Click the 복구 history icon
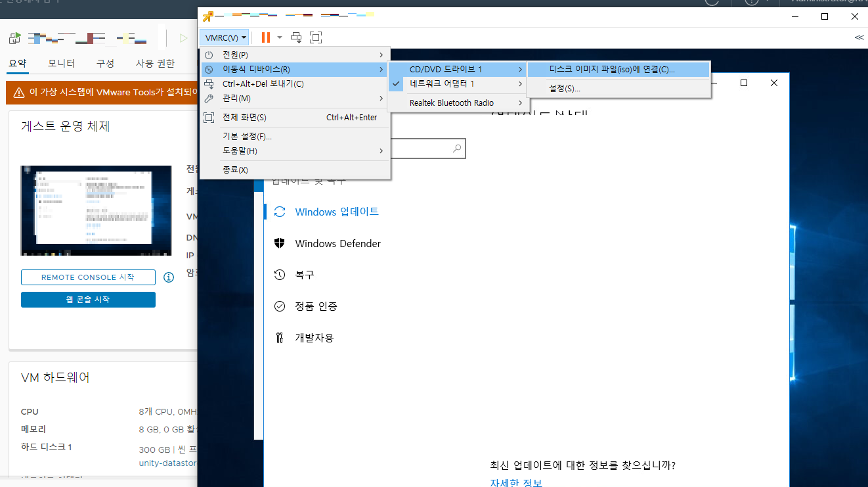The width and height of the screenshot is (868, 487). 280,275
